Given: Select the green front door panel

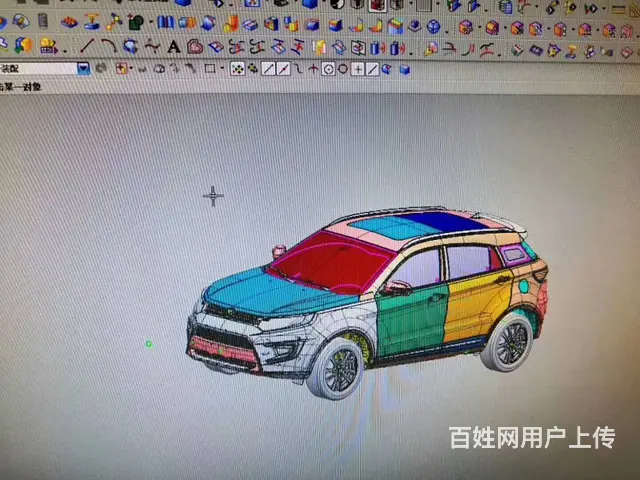Looking at the screenshot, I should click(412, 321).
